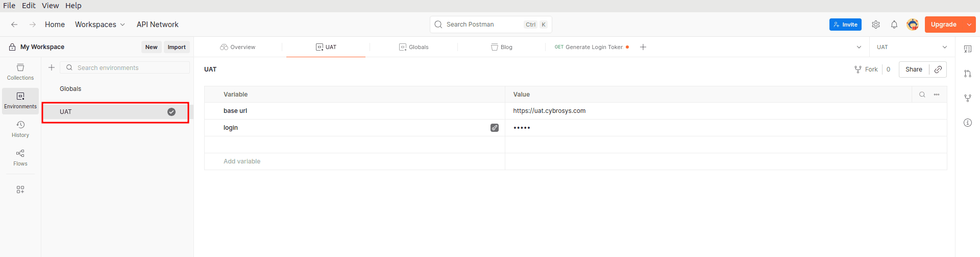The width and height of the screenshot is (980, 257).
Task: Select Environments in the sidebar
Action: pos(20,101)
